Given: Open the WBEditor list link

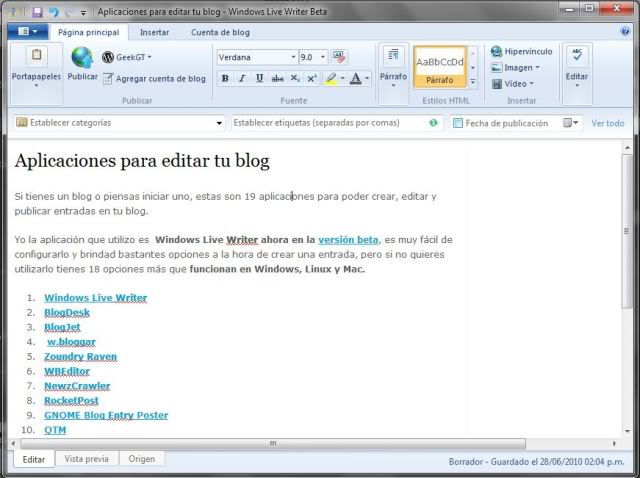Looking at the screenshot, I should tap(67, 371).
